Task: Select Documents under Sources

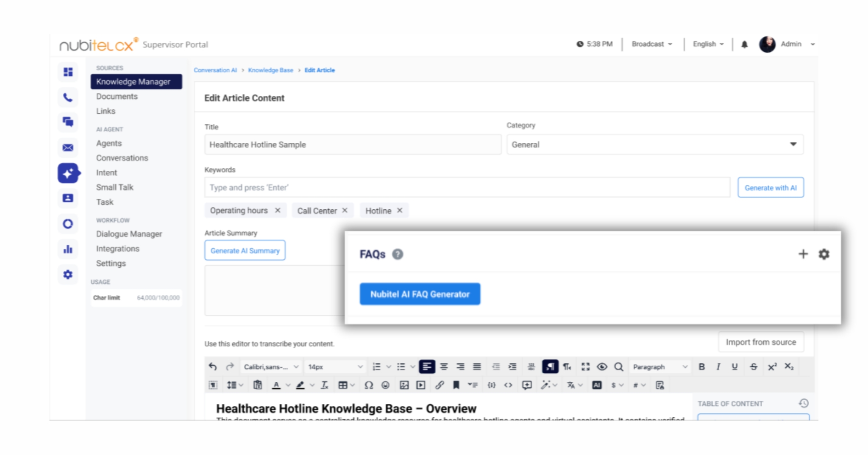Action: (117, 96)
